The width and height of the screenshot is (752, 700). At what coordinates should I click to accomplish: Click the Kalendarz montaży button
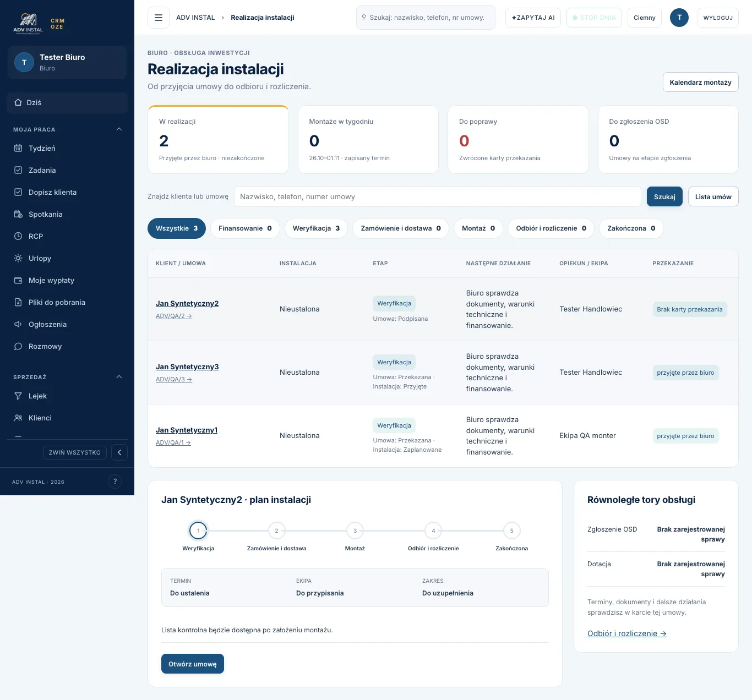click(x=701, y=82)
